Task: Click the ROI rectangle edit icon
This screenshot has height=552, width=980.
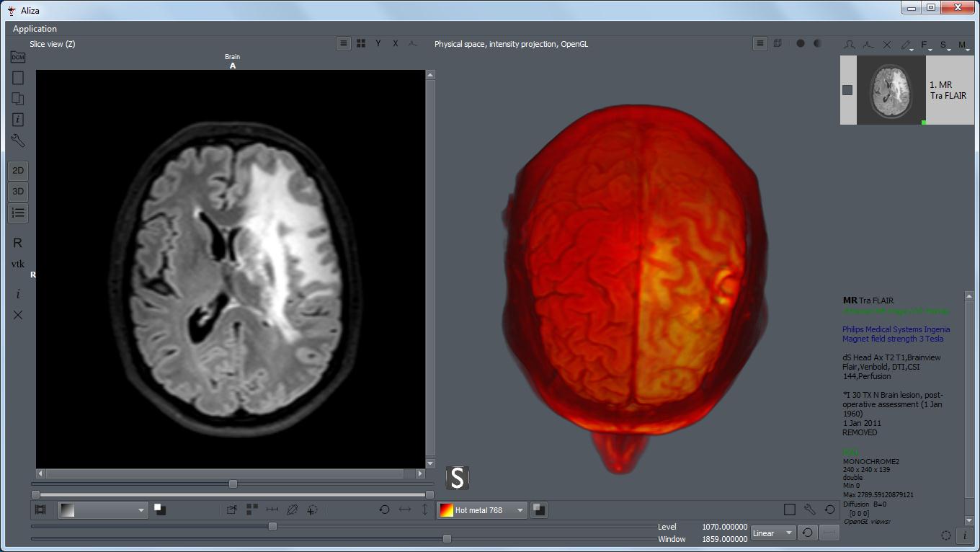Action: (x=231, y=509)
